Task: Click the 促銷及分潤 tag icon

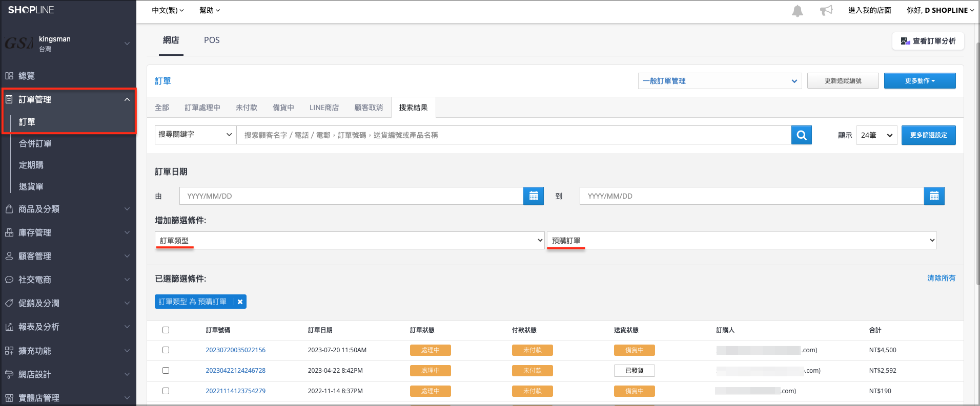Action: pyautogui.click(x=9, y=303)
